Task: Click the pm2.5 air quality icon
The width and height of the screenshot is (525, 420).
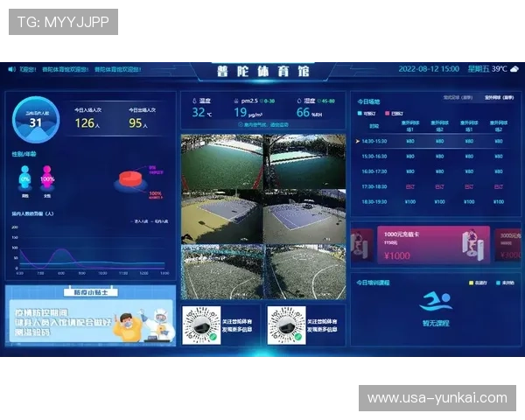Action: tap(236, 101)
